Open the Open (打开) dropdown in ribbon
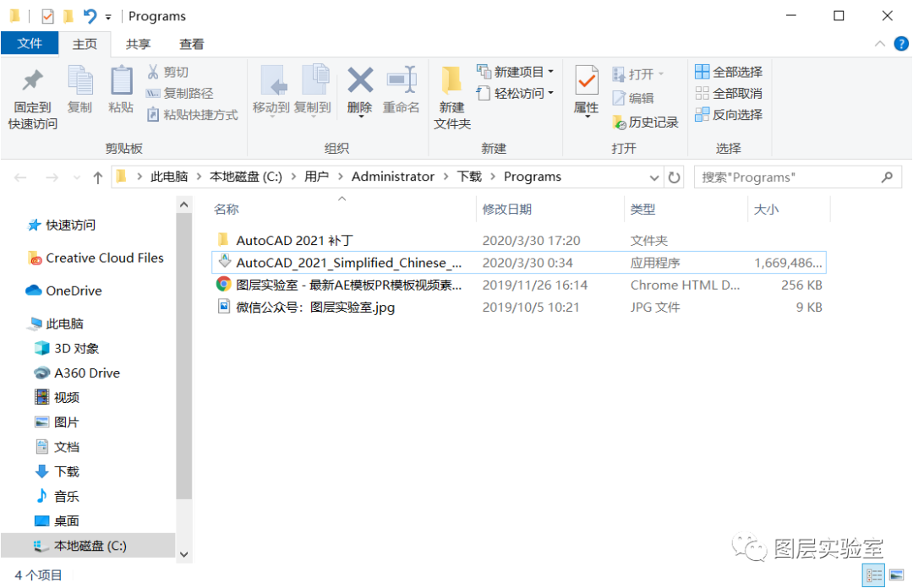 coord(638,74)
